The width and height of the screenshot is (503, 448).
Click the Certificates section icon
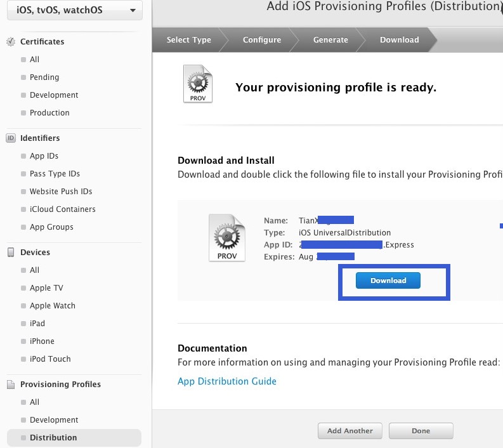pyautogui.click(x=11, y=42)
